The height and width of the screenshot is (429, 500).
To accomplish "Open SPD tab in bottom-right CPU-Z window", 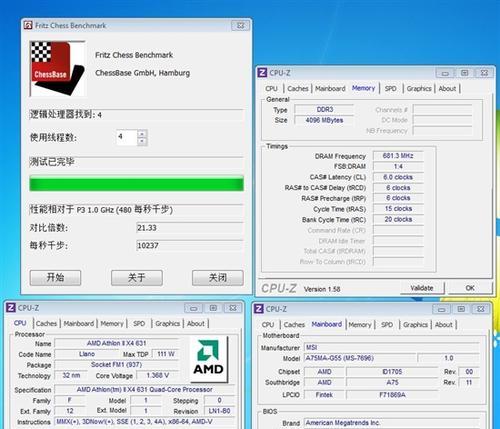I will 387,325.
